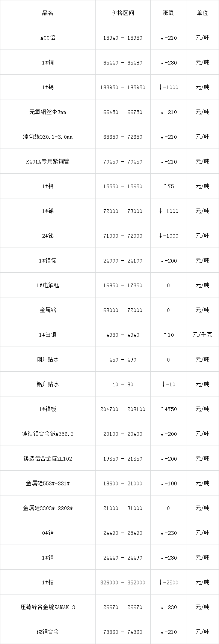The height and width of the screenshot is (644, 219).
Task: Click the 压铸锌合金锭ZAMAK-3 product name
Action: [x=48, y=607]
